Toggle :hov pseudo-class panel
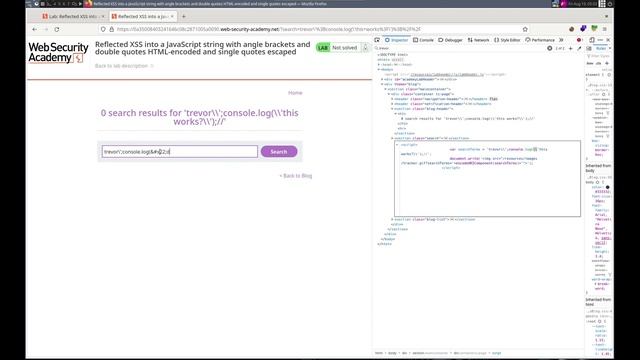Screen dimensions: 640x360 [x=590, y=63]
